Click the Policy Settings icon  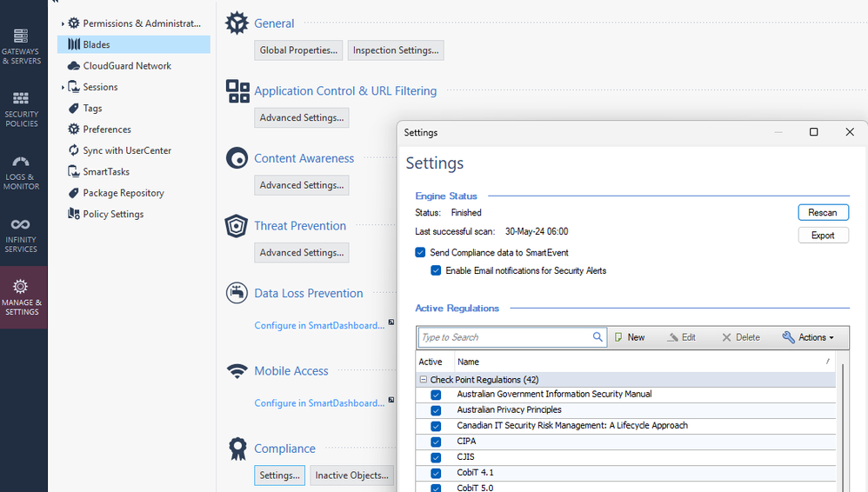74,214
